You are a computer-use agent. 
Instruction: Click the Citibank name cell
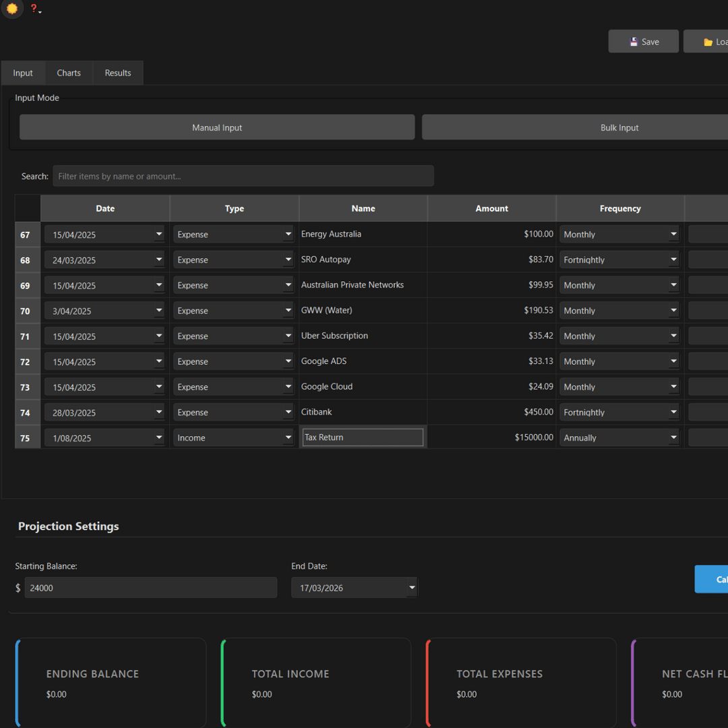click(x=363, y=412)
